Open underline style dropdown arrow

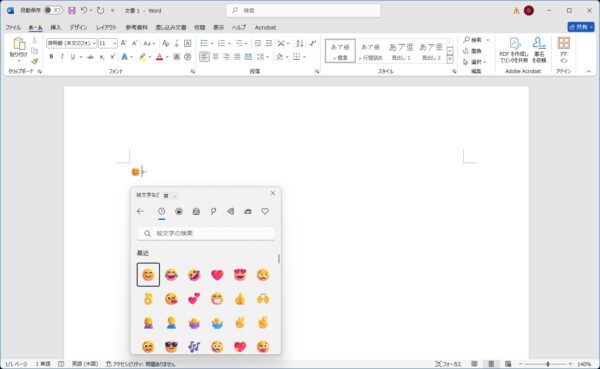coord(81,57)
